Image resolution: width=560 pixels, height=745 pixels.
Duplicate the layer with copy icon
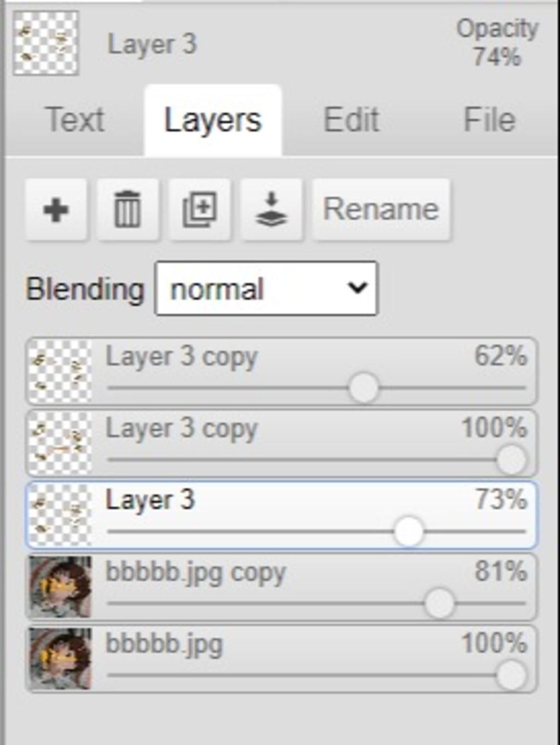pyautogui.click(x=199, y=209)
